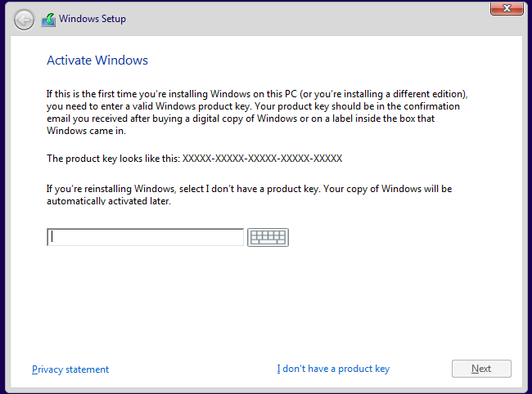The width and height of the screenshot is (532, 394).
Task: Click "The product key looks like this" label
Action: click(113, 159)
